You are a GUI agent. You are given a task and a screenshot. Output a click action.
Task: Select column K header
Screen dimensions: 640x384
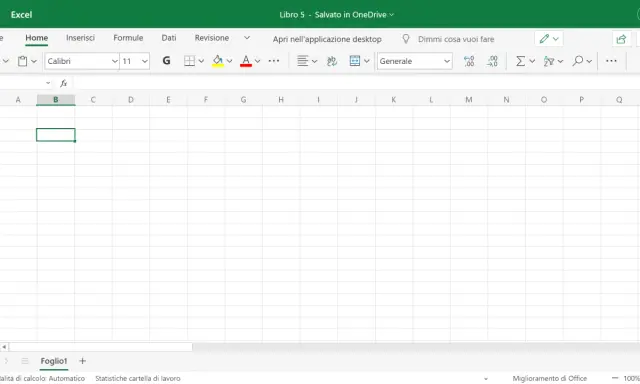click(393, 100)
